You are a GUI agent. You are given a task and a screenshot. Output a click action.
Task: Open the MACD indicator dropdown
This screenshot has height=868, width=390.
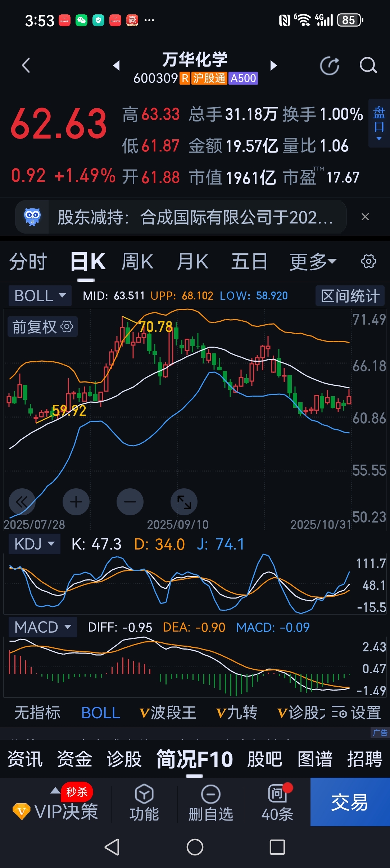(43, 627)
